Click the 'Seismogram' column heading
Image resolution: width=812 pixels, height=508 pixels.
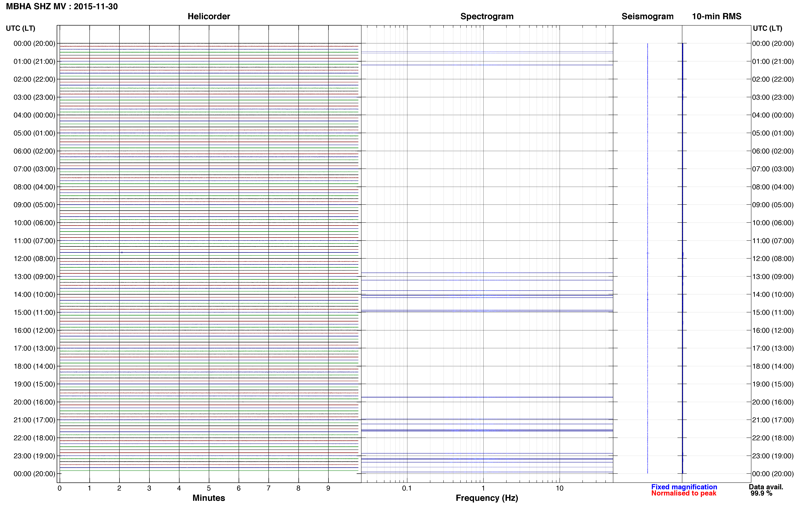click(648, 16)
